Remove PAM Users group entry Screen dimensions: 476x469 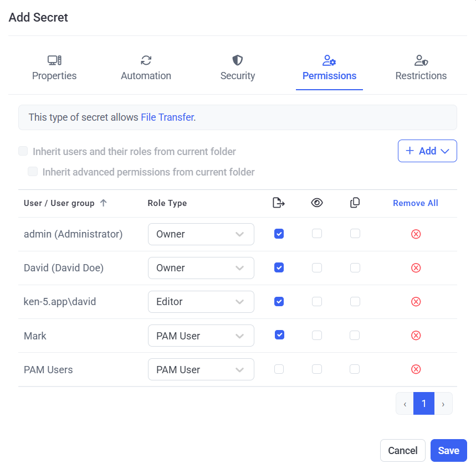click(x=416, y=369)
